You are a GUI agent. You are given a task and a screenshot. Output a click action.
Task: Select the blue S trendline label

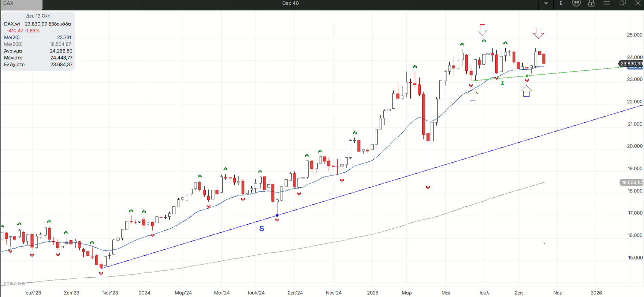click(262, 229)
